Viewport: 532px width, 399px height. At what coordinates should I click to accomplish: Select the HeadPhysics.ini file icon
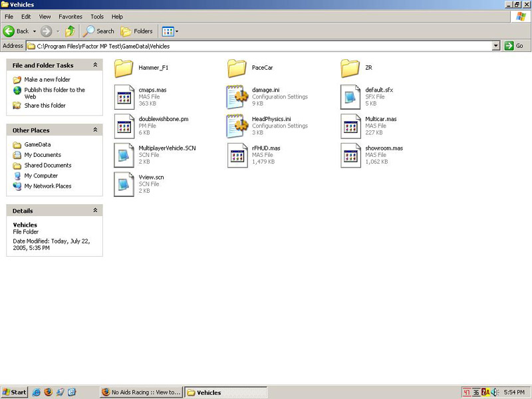click(x=237, y=126)
